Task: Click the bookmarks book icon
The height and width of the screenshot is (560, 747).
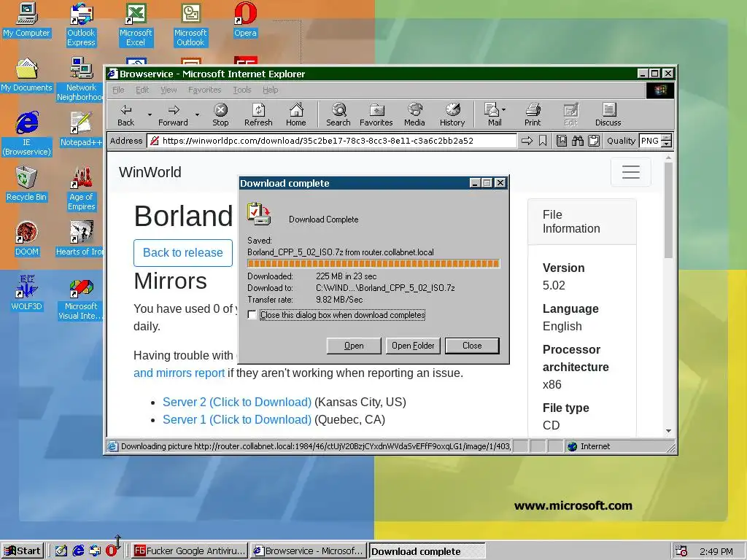Action: click(x=562, y=141)
